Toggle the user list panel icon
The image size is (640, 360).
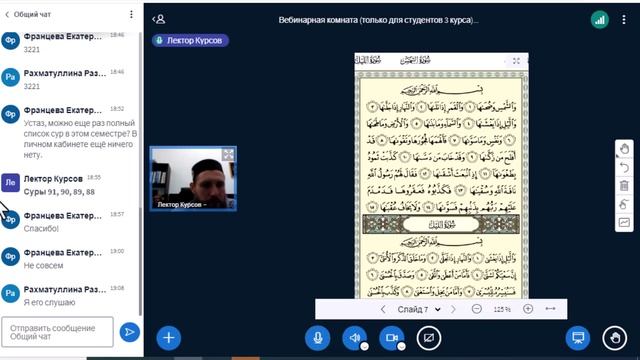pyautogui.click(x=159, y=19)
